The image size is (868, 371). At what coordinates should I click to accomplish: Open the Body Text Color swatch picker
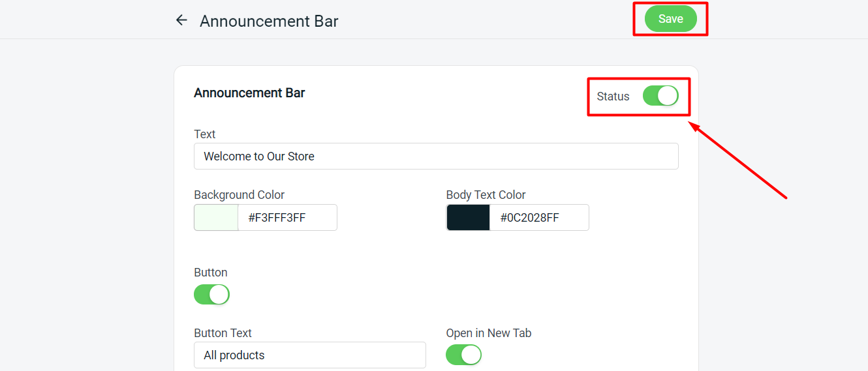[468, 218]
